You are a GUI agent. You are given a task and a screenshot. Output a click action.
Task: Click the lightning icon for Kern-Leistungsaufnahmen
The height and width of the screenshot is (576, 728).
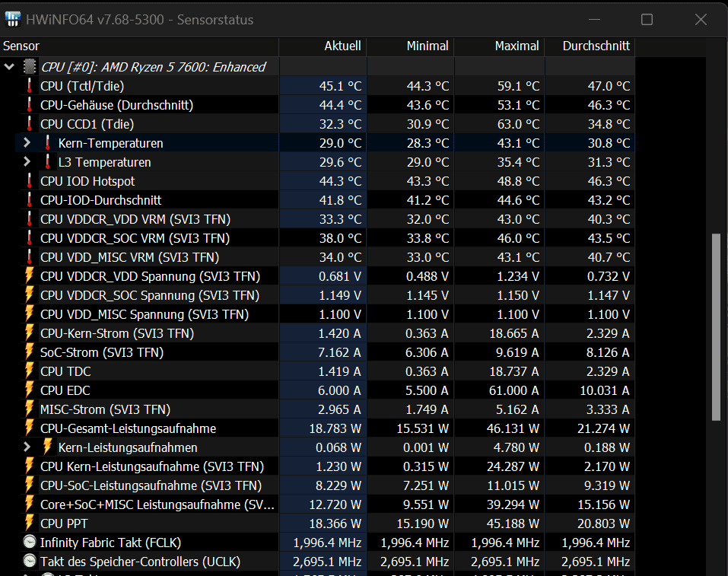coord(48,447)
